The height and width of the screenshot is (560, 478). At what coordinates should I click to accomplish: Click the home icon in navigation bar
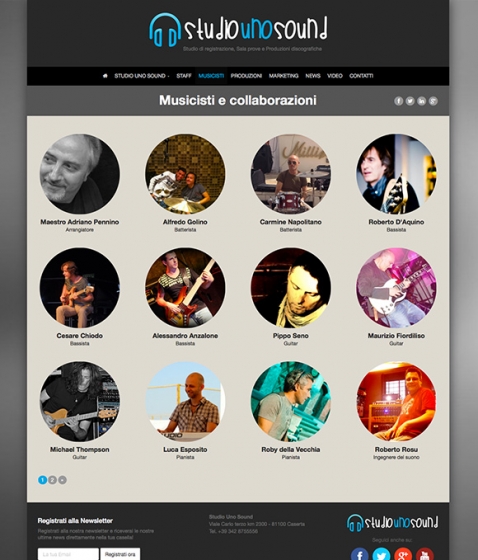pyautogui.click(x=105, y=76)
